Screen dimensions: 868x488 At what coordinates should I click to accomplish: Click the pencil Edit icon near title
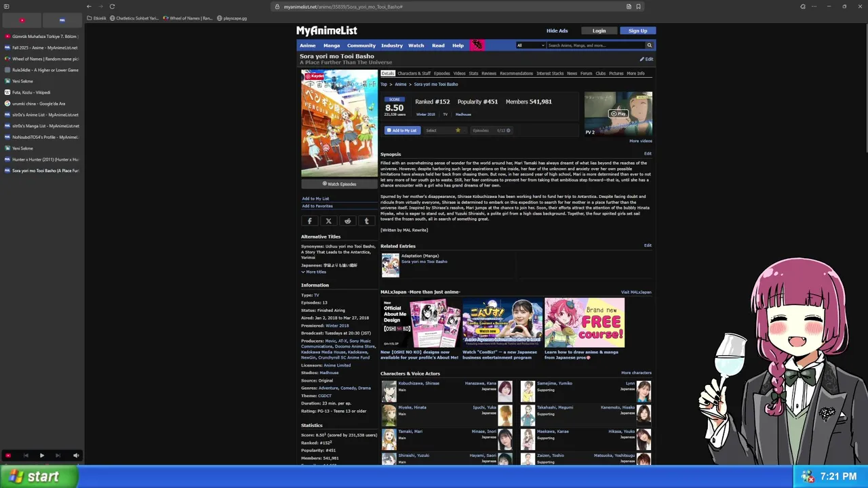pyautogui.click(x=646, y=59)
